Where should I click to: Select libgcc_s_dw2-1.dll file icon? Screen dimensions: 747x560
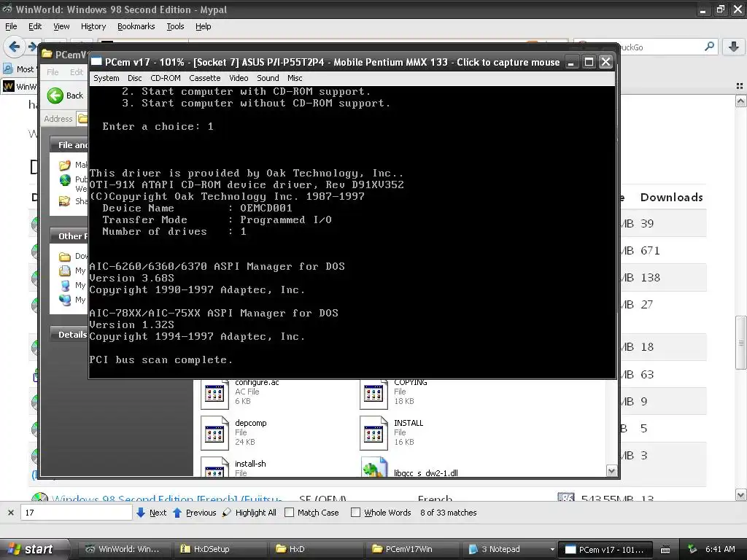tap(374, 467)
